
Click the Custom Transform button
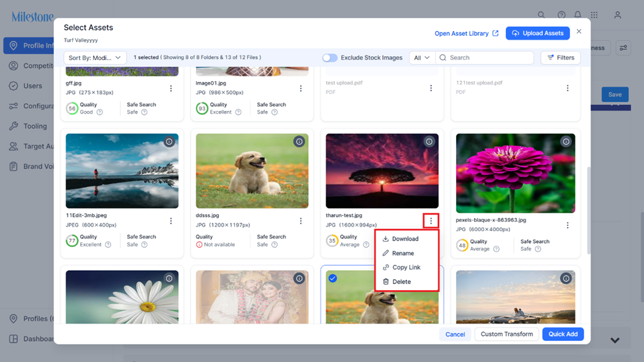(x=507, y=334)
